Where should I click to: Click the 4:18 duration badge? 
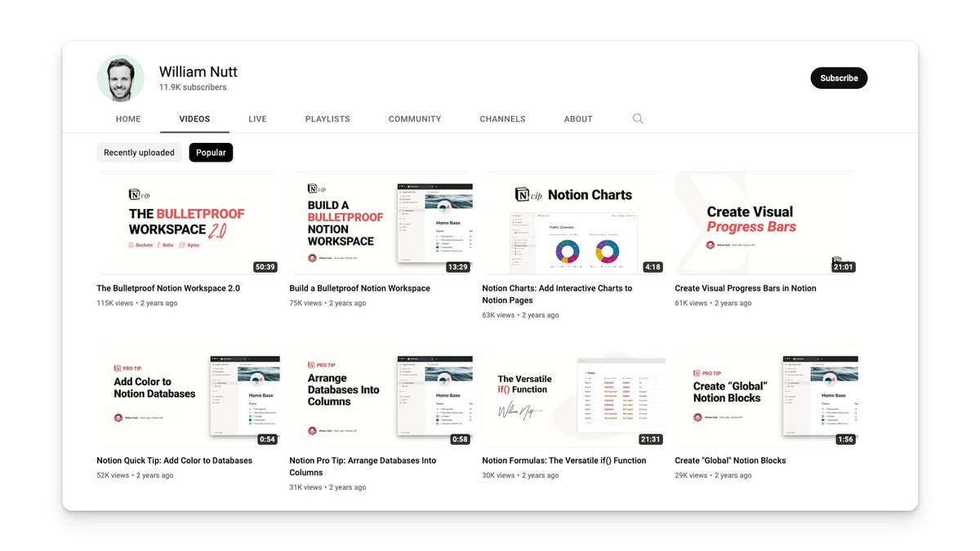[x=653, y=267]
